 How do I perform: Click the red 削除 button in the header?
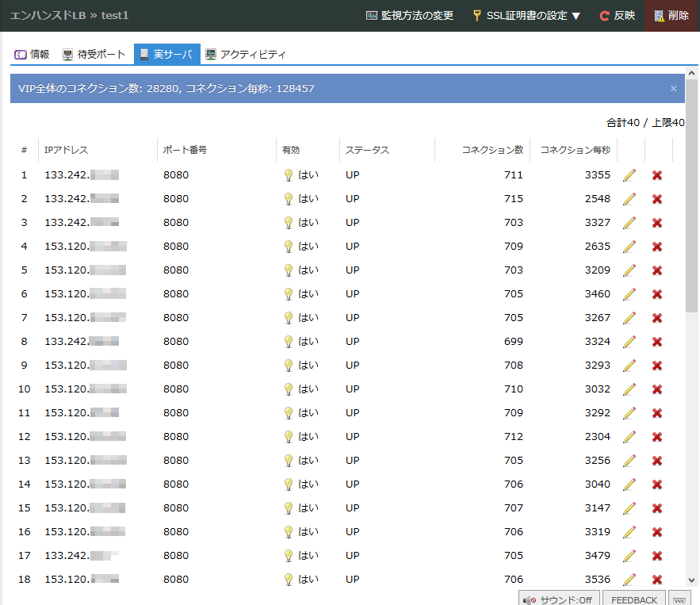coord(671,16)
